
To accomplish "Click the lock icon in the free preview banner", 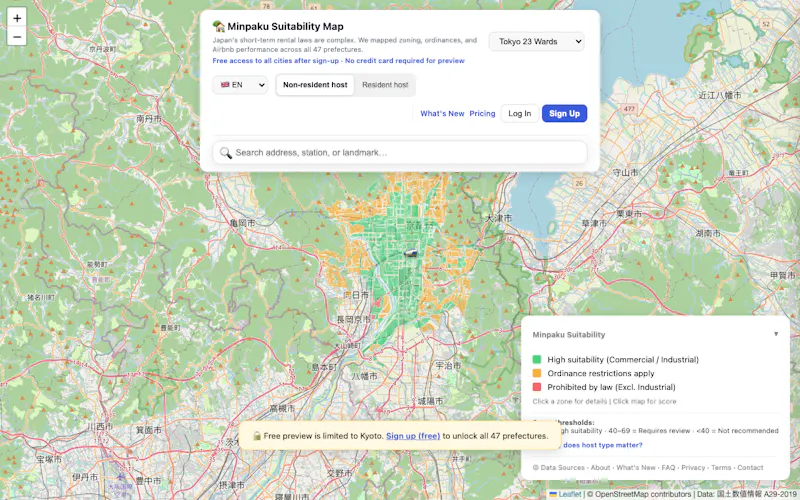I will coord(257,436).
